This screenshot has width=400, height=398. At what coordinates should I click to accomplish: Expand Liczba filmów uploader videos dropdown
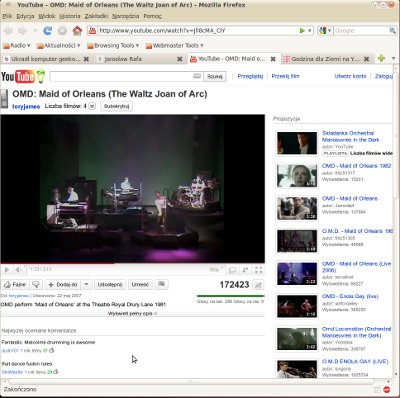click(92, 106)
